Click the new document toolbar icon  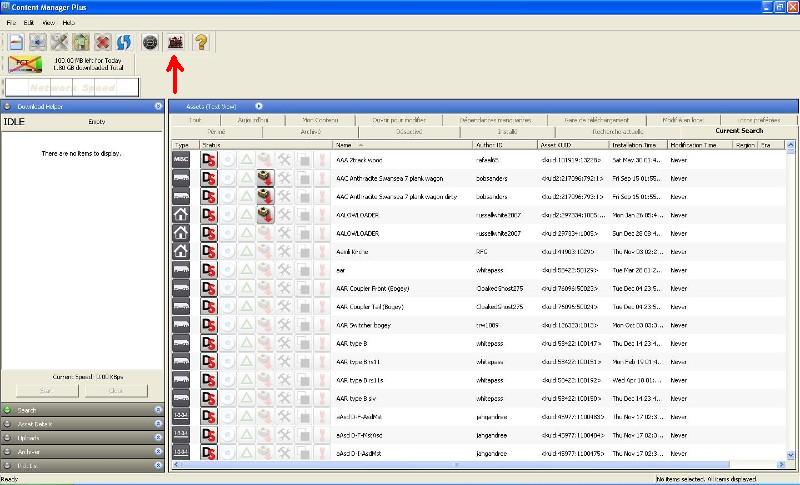pyautogui.click(x=16, y=42)
